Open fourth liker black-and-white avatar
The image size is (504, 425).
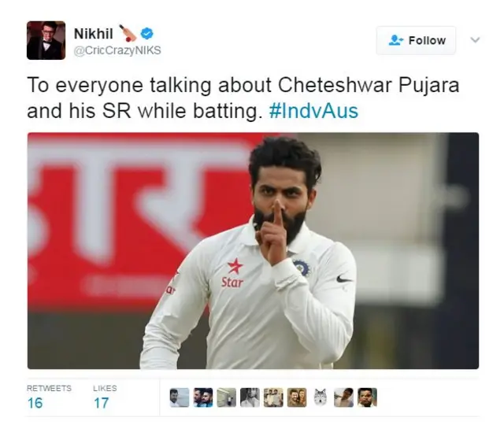point(250,397)
